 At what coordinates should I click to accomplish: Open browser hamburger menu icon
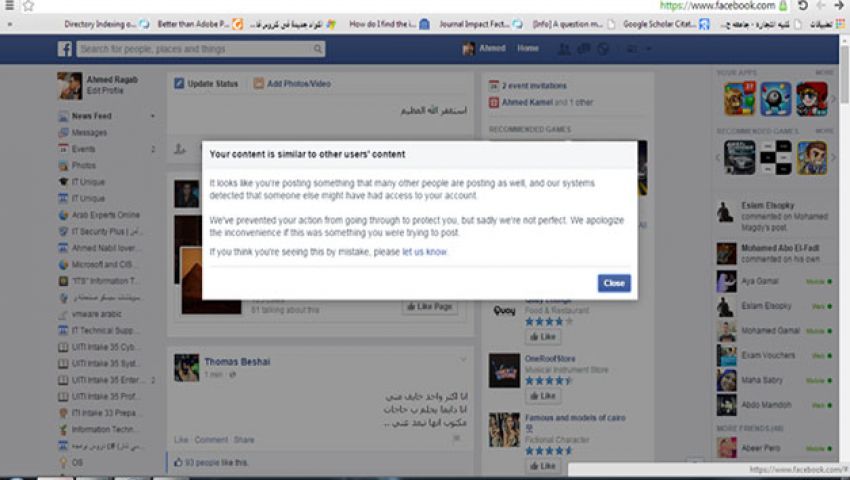[x=9, y=5]
